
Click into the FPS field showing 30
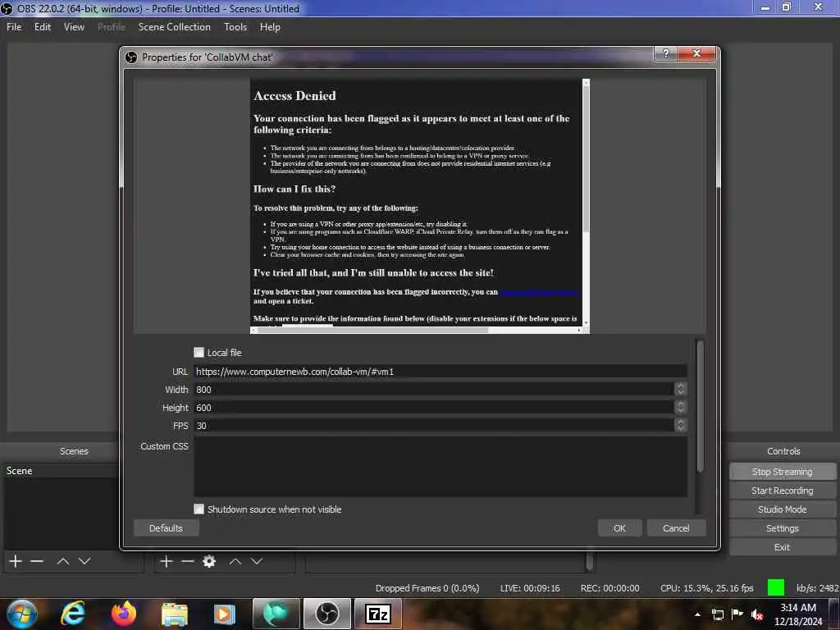pos(434,426)
